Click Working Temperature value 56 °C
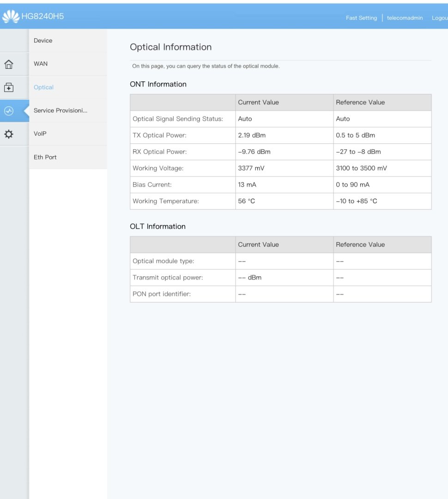The image size is (448, 499). [247, 201]
